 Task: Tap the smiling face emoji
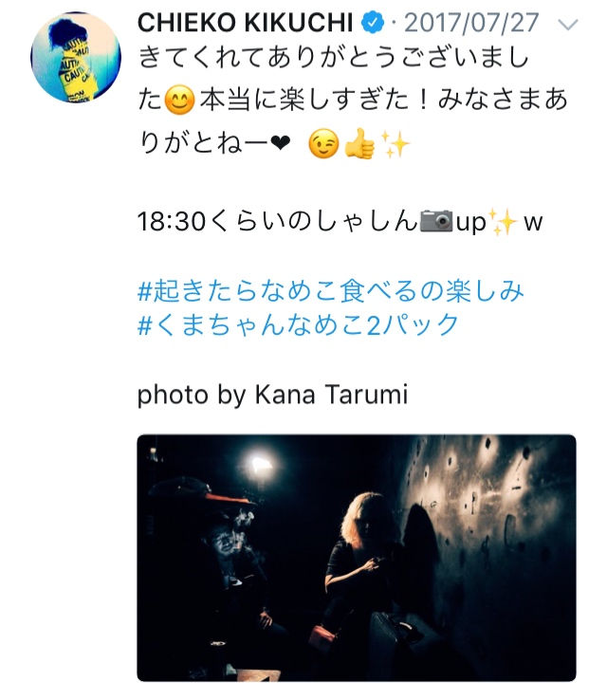pyautogui.click(x=179, y=100)
